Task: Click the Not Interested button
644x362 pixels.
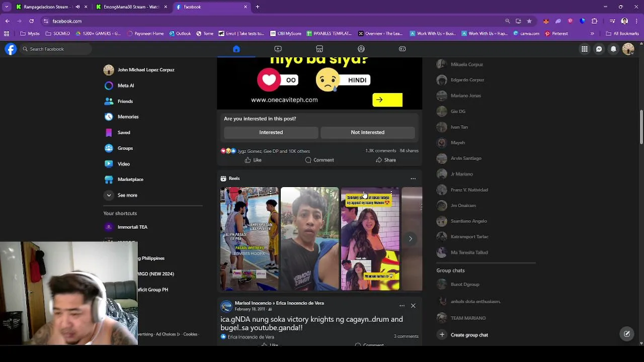Action: (367, 132)
